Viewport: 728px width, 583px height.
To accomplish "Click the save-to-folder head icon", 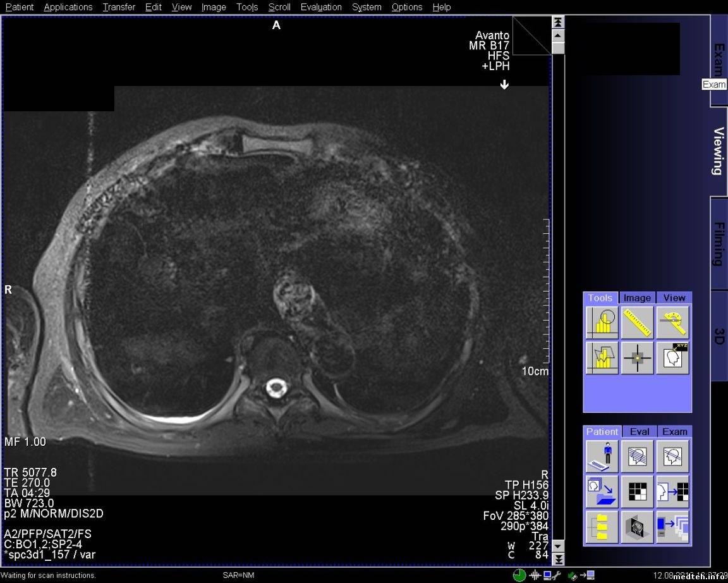I will click(x=602, y=492).
